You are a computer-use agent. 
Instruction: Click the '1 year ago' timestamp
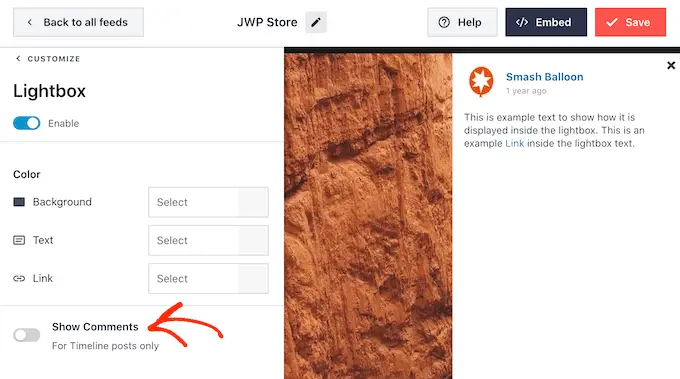(526, 91)
